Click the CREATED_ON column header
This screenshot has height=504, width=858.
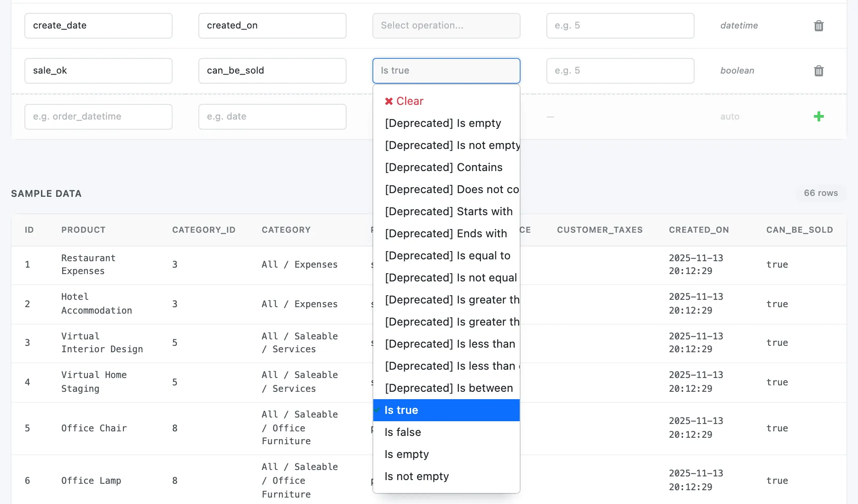click(699, 230)
